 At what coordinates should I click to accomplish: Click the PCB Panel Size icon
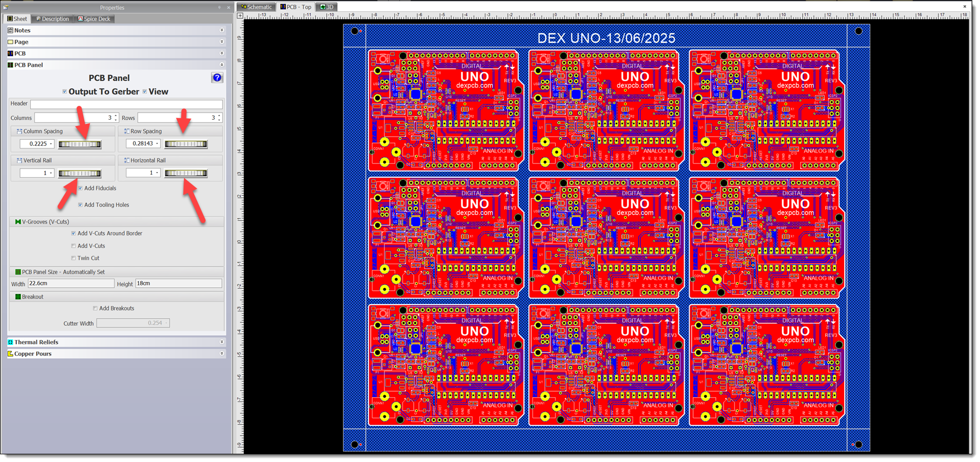tap(18, 272)
